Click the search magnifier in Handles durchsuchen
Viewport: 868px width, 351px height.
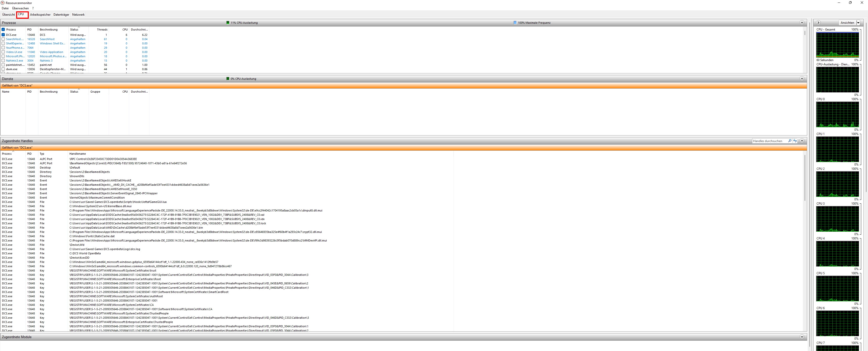pyautogui.click(x=790, y=141)
